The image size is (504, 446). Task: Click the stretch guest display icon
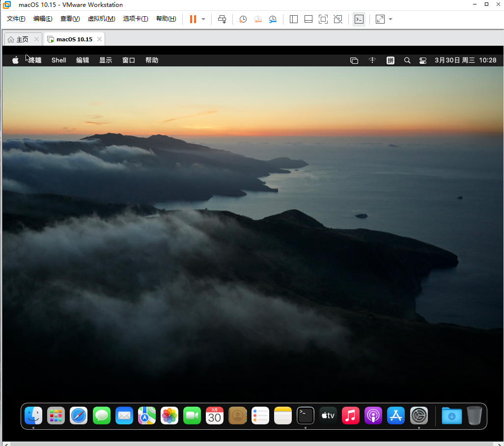coord(380,19)
